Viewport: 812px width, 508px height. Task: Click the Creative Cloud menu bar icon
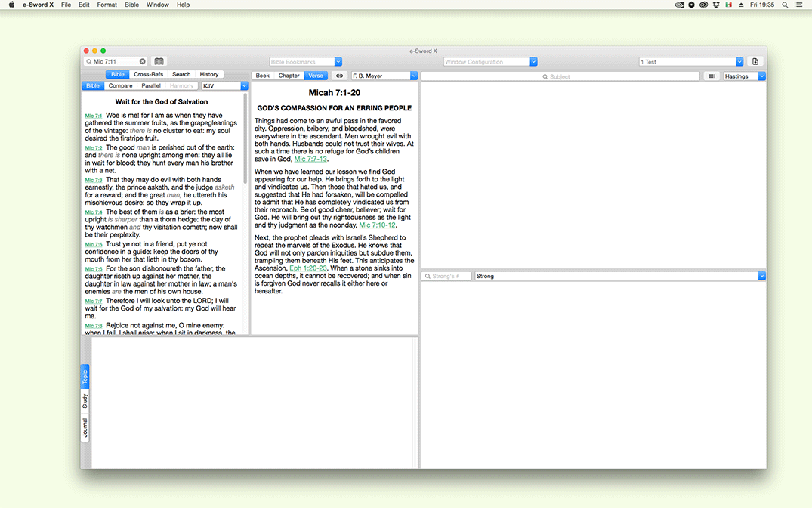703,5
